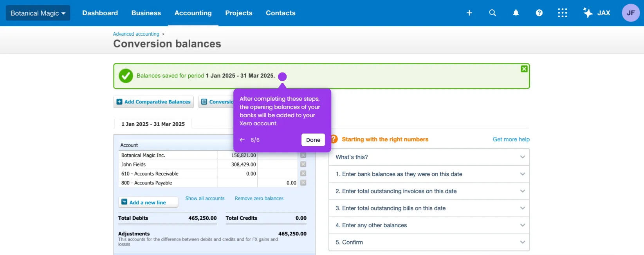Screen dimensions: 644x255
Task: Open the apps grid launcher
Action: point(562,13)
